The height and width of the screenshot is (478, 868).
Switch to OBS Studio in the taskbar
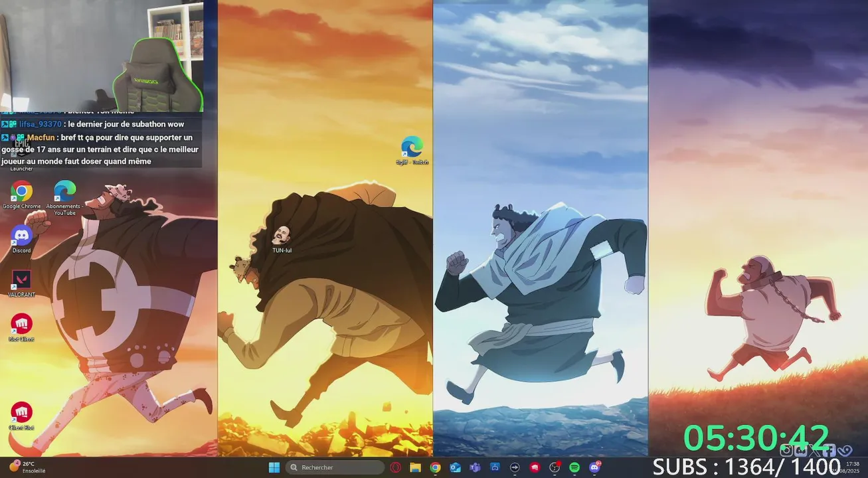(555, 467)
